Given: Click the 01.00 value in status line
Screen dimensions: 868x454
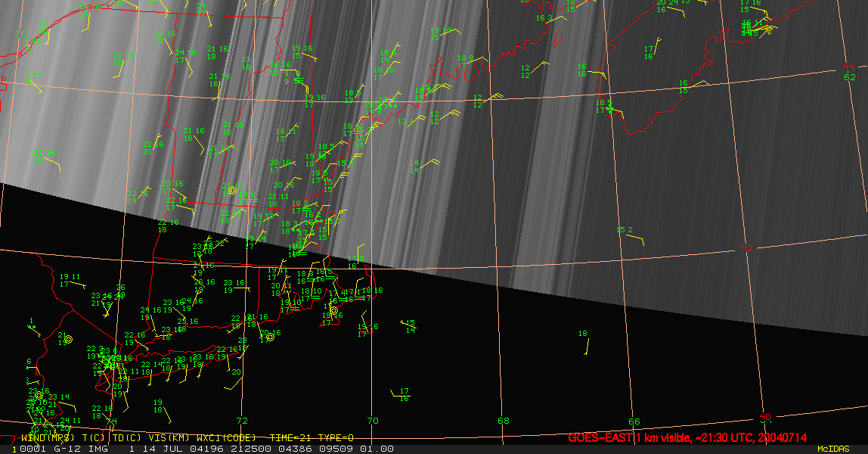Looking at the screenshot, I should 377,449.
